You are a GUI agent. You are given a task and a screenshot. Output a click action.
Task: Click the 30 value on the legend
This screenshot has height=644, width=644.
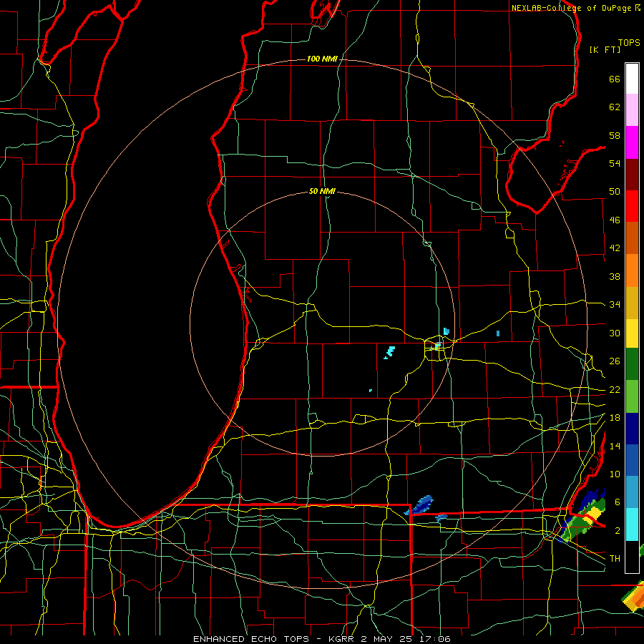[615, 333]
